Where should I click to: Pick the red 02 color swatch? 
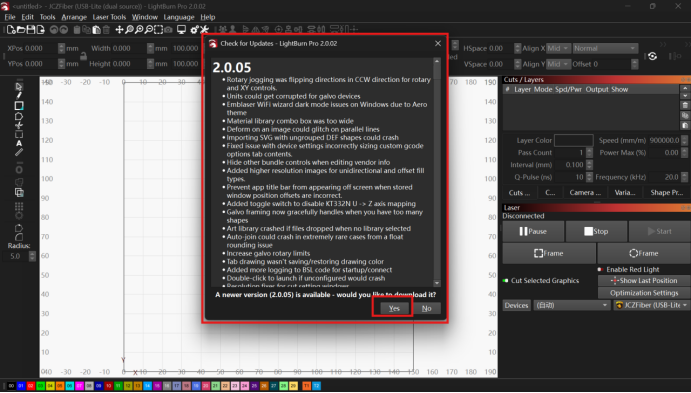coord(30,386)
